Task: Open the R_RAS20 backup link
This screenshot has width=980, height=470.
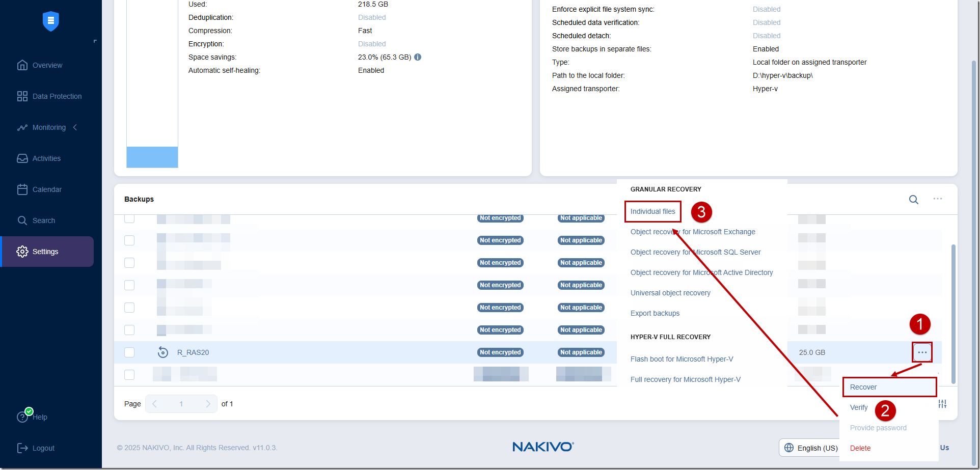Action: tap(193, 352)
